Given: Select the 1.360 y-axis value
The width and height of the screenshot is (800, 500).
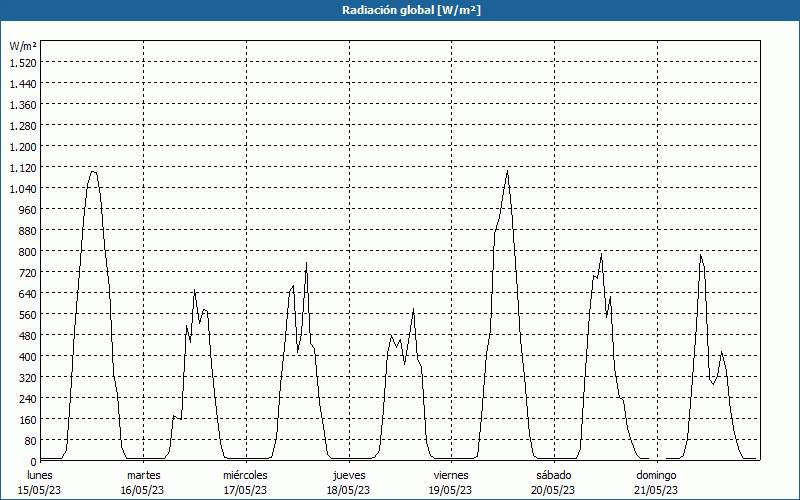Looking at the screenshot, I should coord(23,105).
